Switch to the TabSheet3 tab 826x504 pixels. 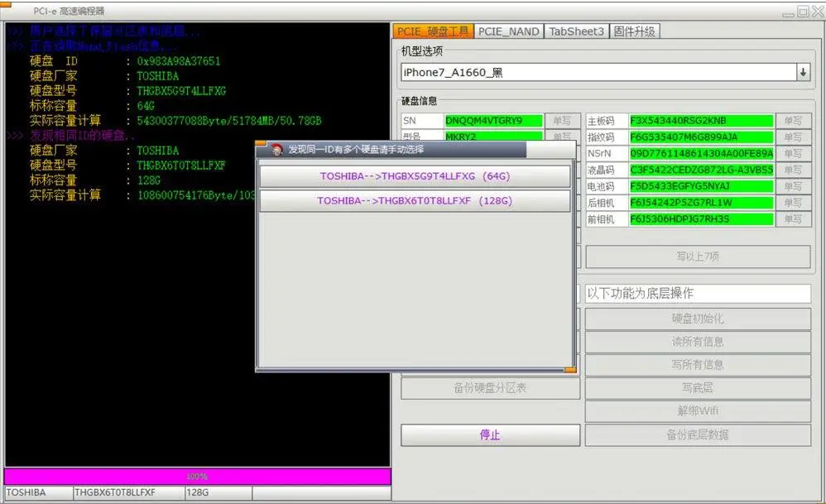tap(576, 30)
